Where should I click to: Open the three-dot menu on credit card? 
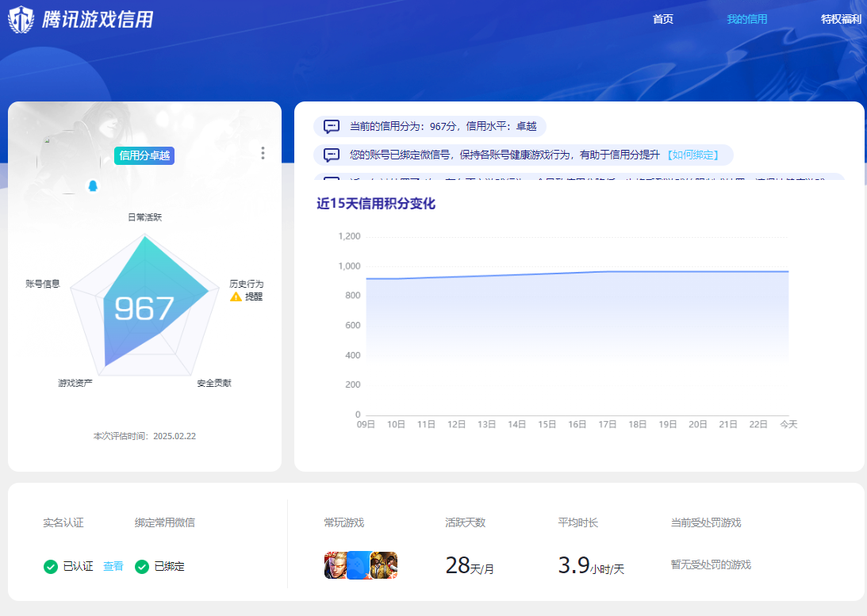pos(263,153)
